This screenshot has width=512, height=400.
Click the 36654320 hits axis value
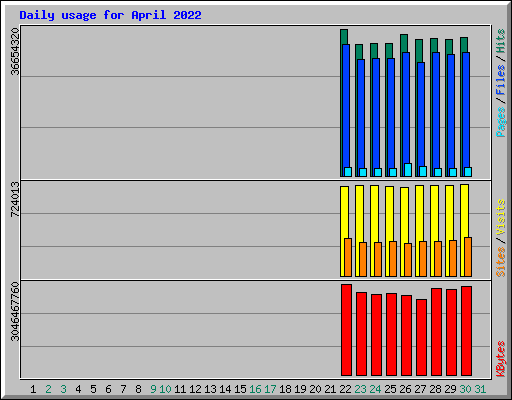pyautogui.click(x=15, y=51)
